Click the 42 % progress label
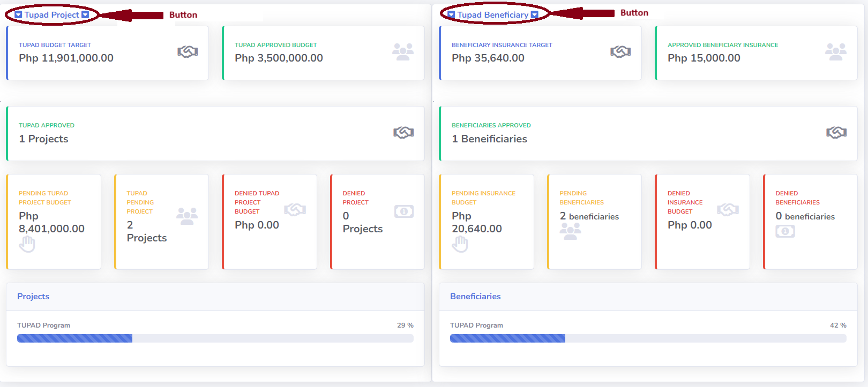 tap(838, 325)
